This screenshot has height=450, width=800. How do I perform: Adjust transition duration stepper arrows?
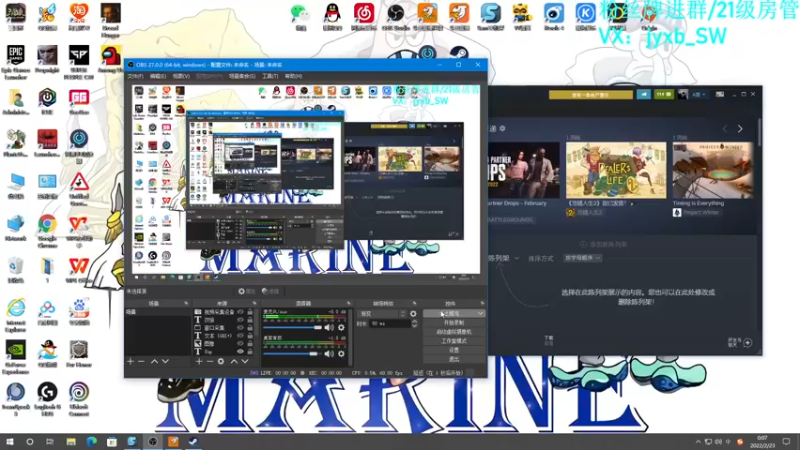[x=414, y=323]
